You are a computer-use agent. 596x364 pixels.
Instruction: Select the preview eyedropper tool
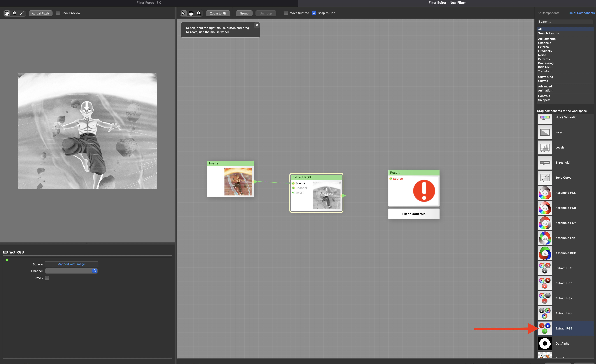tap(22, 13)
